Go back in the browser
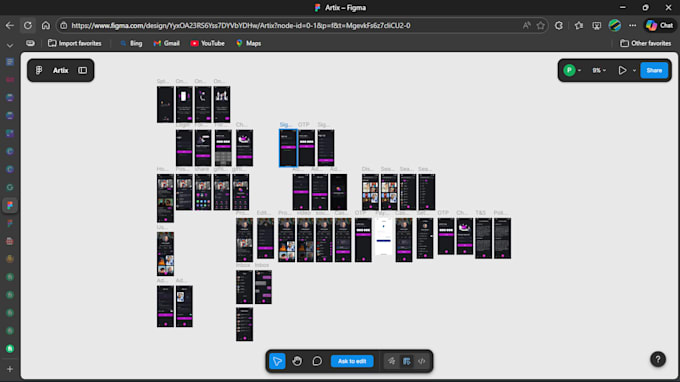The width and height of the screenshot is (680, 382). (10, 26)
